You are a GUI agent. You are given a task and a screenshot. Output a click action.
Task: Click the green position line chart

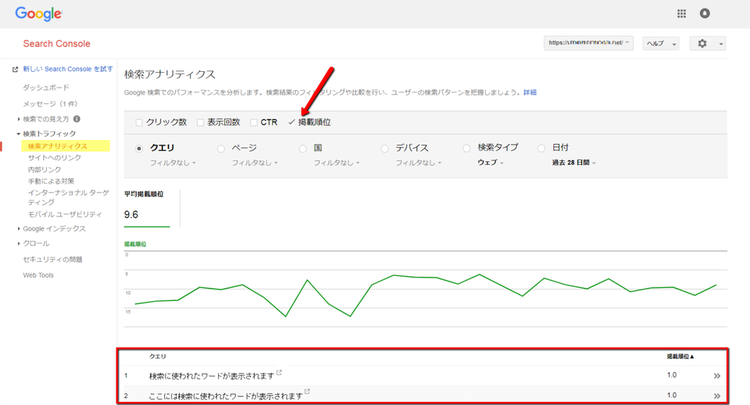426,295
